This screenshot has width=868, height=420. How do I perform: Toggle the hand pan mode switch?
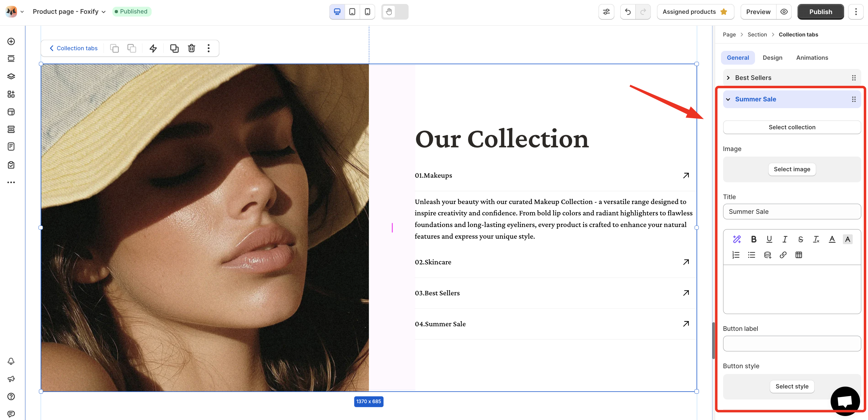394,12
